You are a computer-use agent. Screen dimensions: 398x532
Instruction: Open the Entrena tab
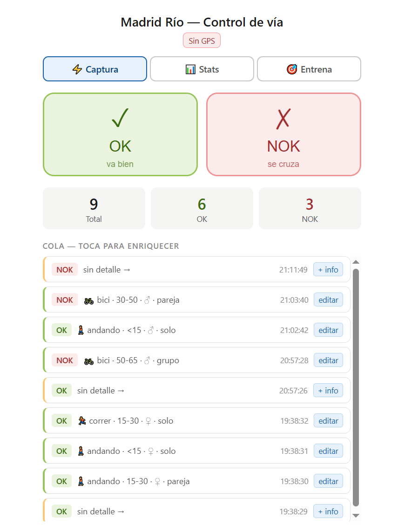click(309, 69)
